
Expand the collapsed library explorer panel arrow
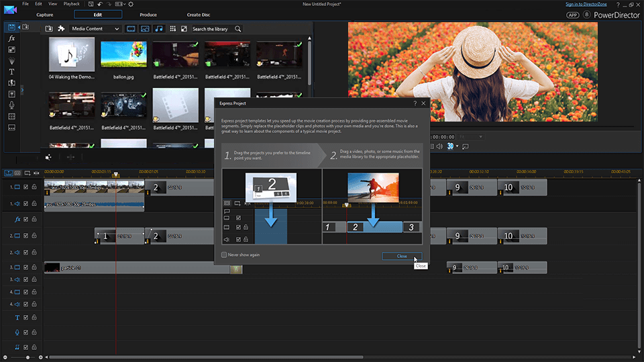22,90
